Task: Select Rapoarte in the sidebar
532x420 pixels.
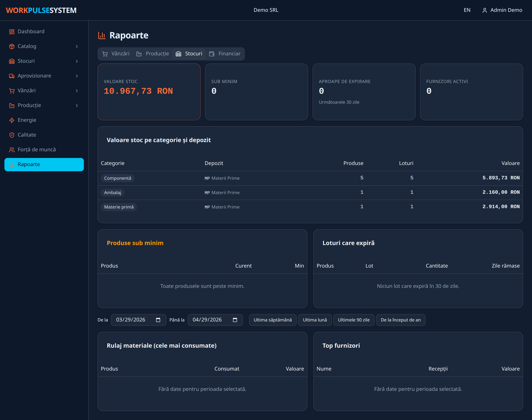Action: tap(44, 164)
